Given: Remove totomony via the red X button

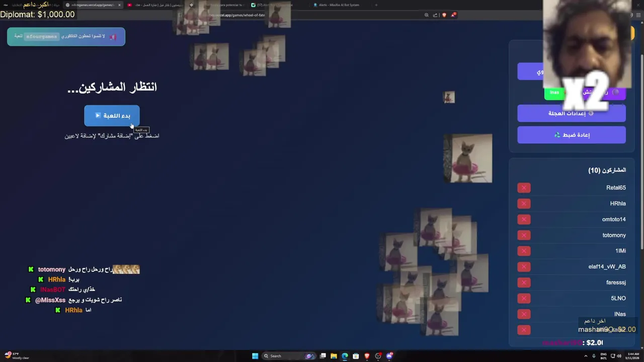Looking at the screenshot, I should pyautogui.click(x=524, y=235).
